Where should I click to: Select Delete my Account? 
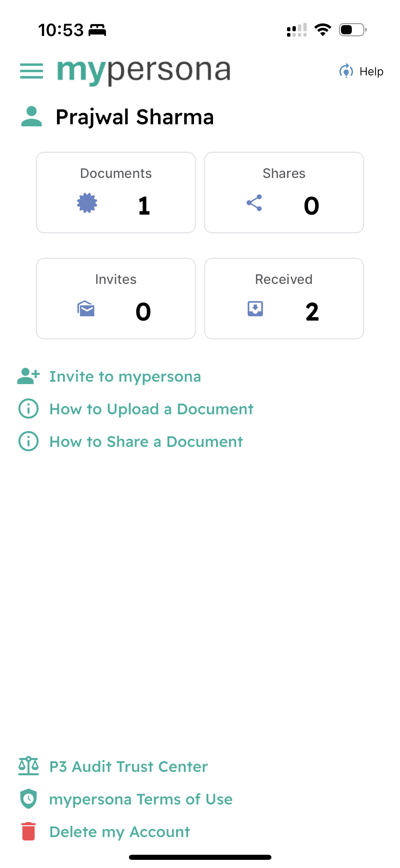pyautogui.click(x=119, y=832)
